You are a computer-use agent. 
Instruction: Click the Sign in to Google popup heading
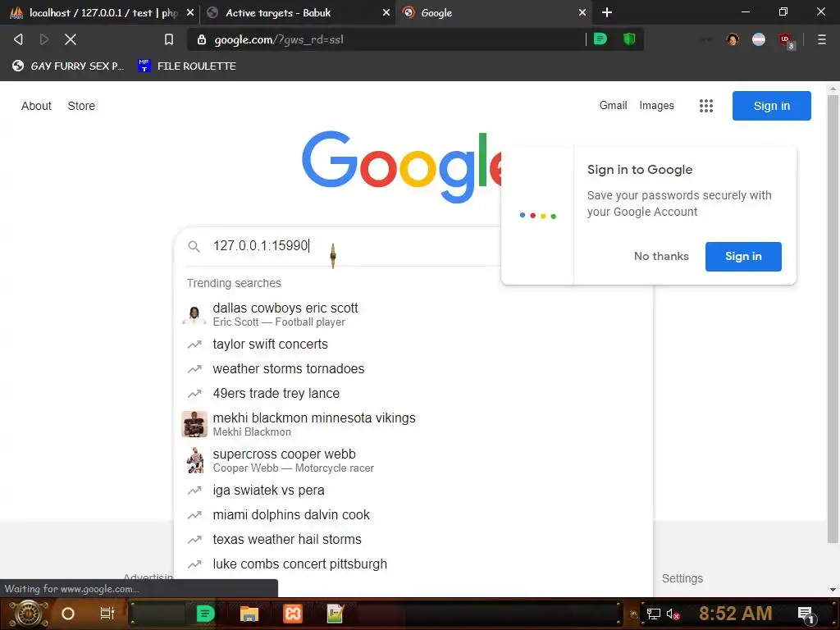click(x=640, y=170)
